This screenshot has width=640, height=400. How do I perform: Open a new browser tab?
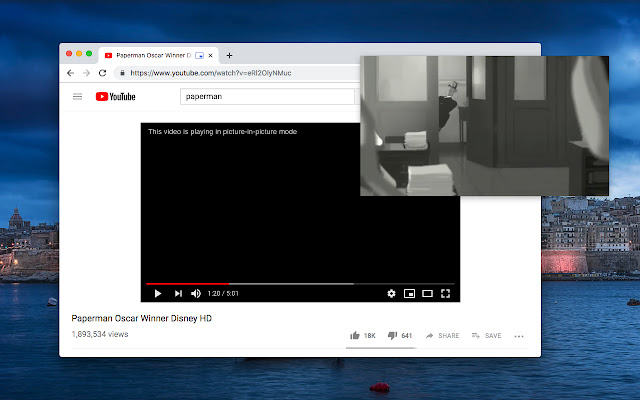229,55
